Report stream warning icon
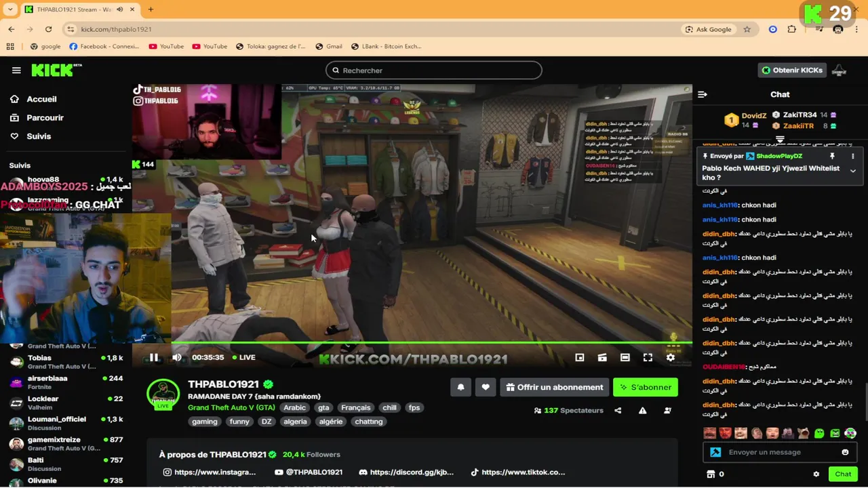The image size is (868, 488). pos(642,410)
